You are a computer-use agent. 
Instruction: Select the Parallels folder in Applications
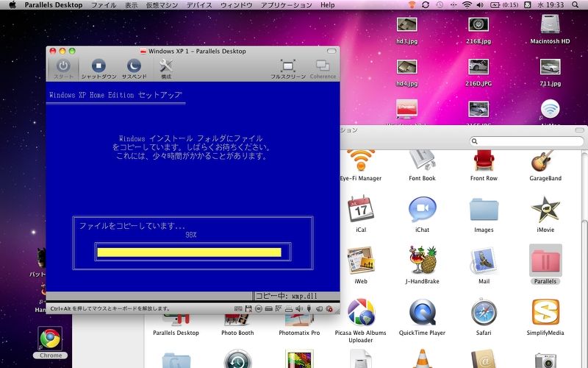point(545,261)
